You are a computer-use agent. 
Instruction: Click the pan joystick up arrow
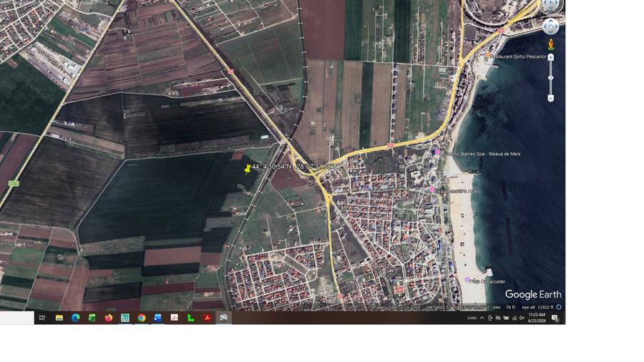tap(551, 21)
